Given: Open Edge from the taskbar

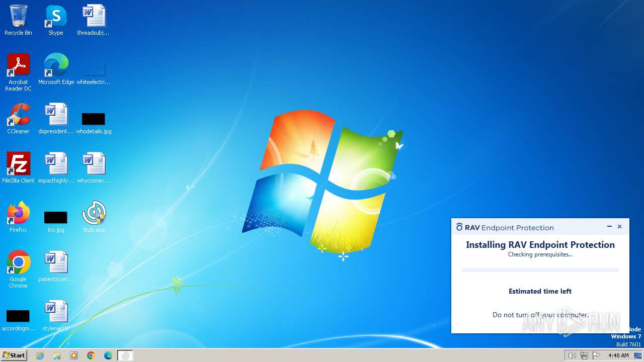Looking at the screenshot, I should [108, 355].
